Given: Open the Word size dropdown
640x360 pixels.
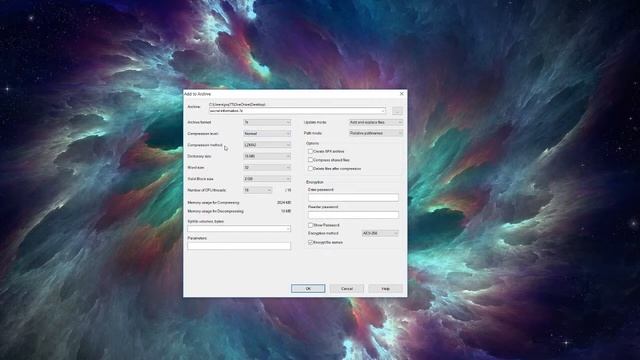Looking at the screenshot, I should coord(267,167).
